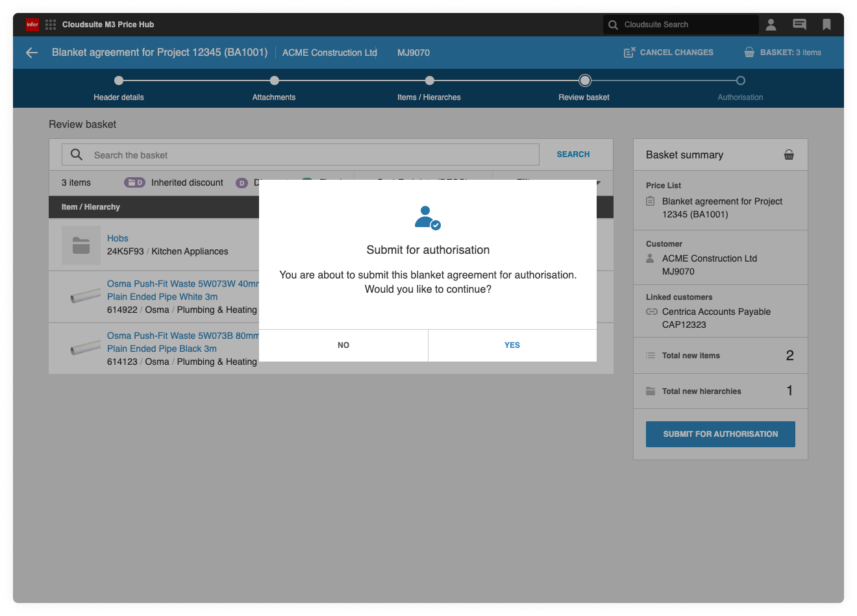Click the linked customers link icon
857x616 pixels.
[x=651, y=312]
